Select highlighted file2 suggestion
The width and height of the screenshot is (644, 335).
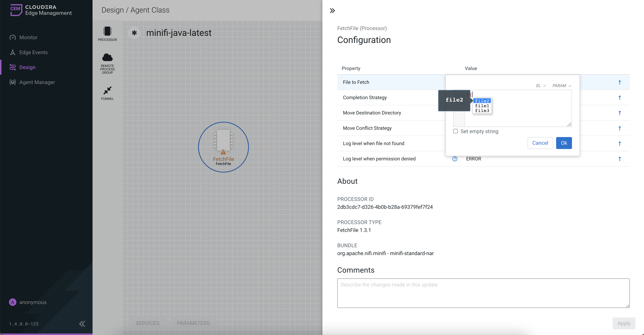click(x=482, y=101)
